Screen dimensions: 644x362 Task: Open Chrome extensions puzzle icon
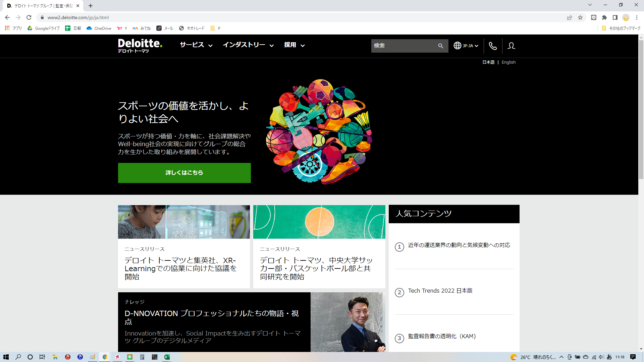604,18
